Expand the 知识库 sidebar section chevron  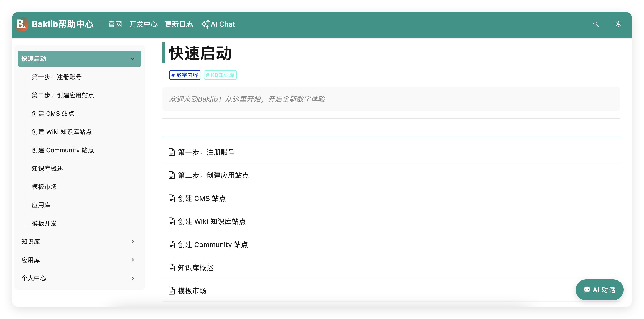(133, 242)
